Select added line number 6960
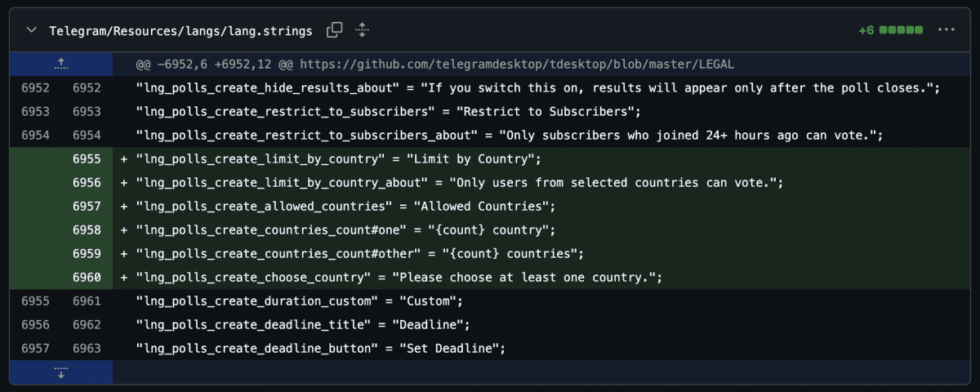 pos(87,278)
